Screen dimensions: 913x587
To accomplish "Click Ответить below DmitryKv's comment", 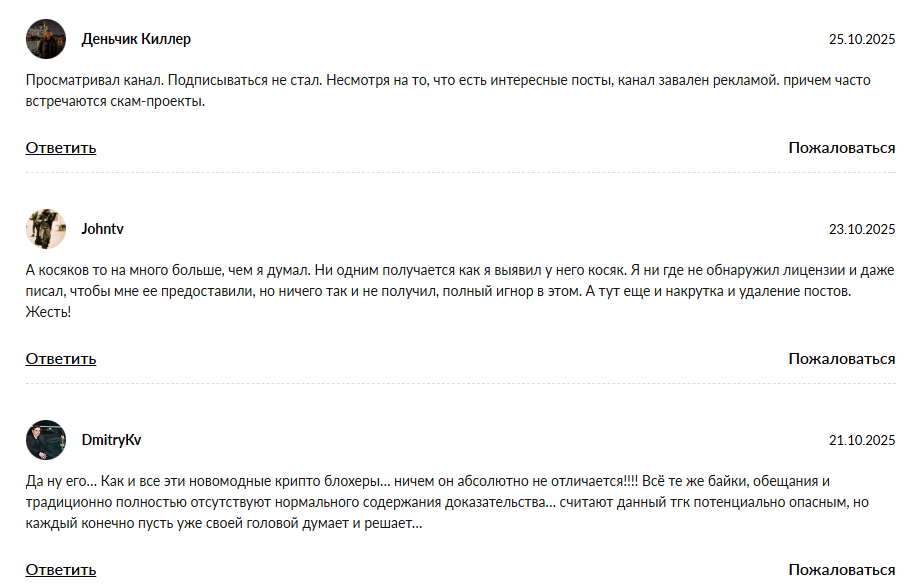I will point(61,570).
